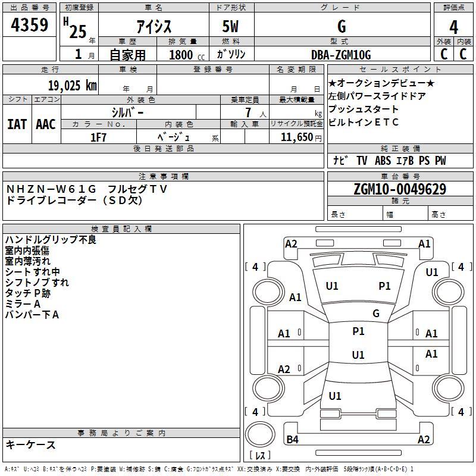The width and height of the screenshot is (476, 476).
Task: Click the 室内薄汚れ inspector note
Action: click(27, 261)
